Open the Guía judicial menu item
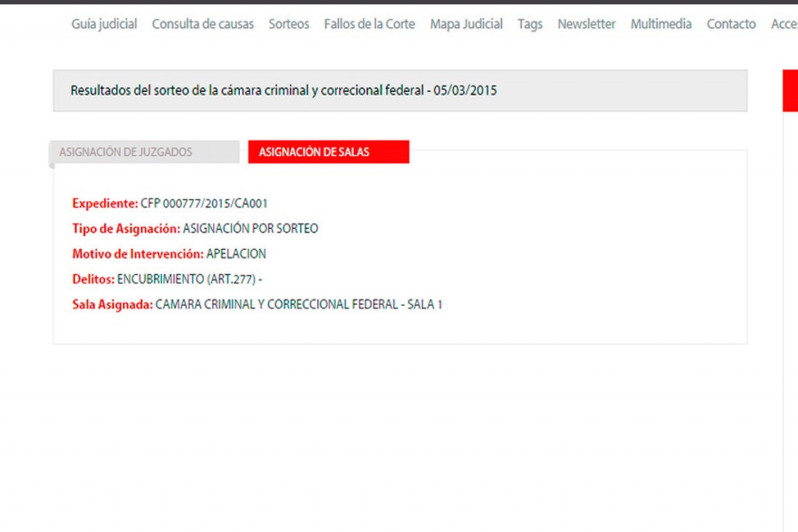 (104, 24)
